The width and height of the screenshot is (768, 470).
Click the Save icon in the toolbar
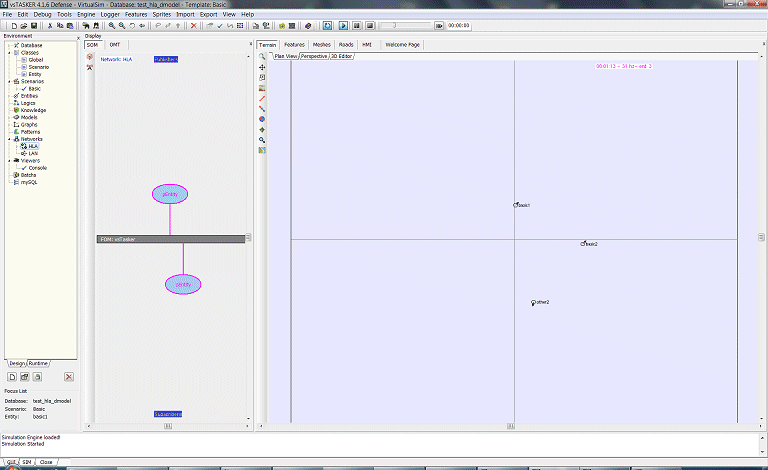point(34,25)
